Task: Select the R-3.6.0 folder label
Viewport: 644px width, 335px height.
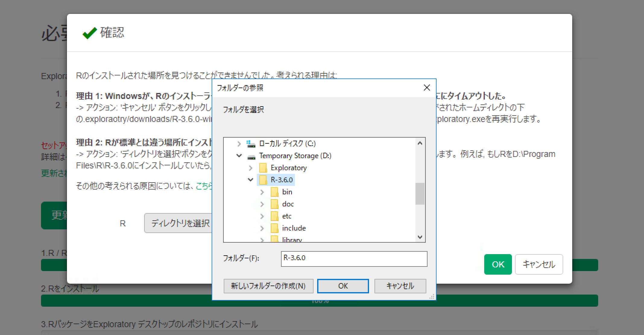Action: (282, 180)
